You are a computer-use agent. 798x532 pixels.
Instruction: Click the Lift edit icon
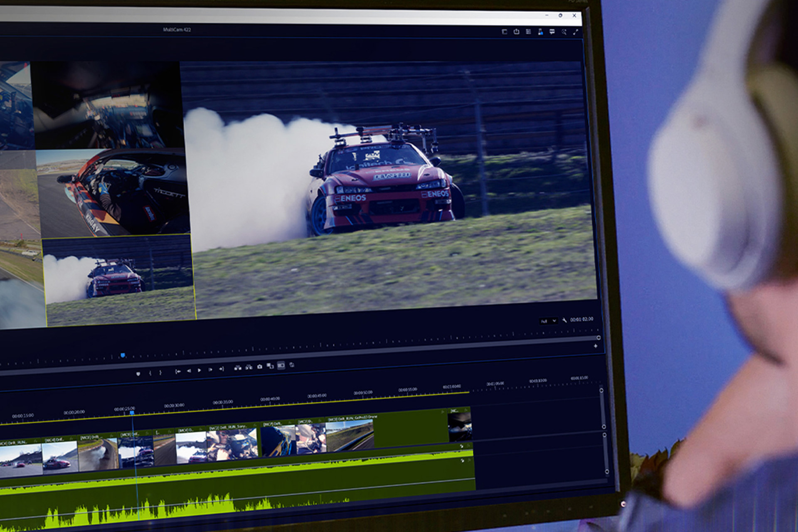click(238, 368)
